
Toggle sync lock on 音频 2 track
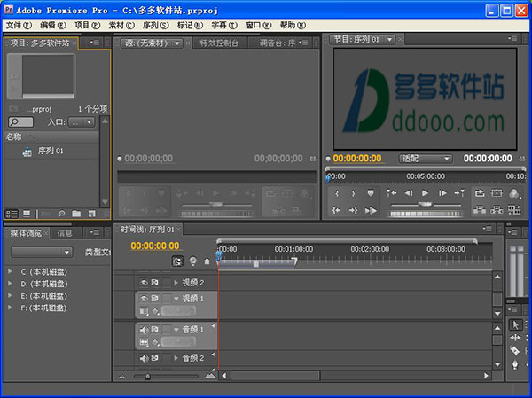pos(154,358)
